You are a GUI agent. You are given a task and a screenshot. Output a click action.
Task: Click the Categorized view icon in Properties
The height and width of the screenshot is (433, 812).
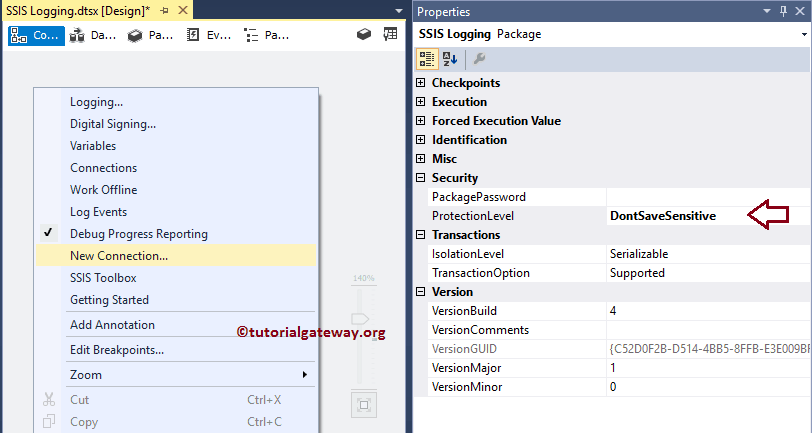[x=426, y=58]
